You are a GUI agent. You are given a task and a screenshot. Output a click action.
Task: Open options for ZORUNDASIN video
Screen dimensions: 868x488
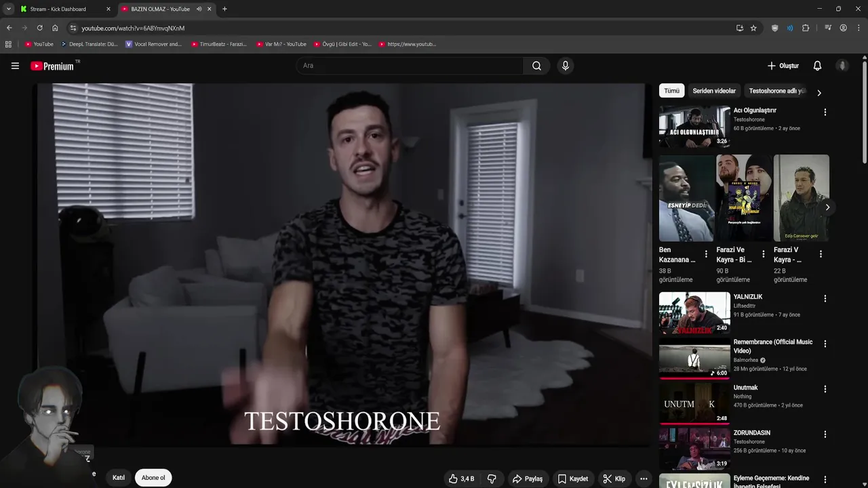[825, 434]
